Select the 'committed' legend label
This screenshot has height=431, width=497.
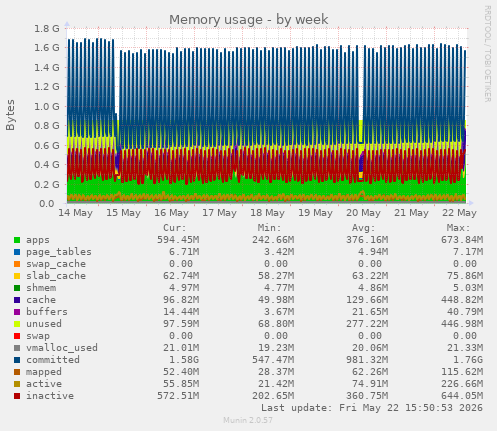53,360
